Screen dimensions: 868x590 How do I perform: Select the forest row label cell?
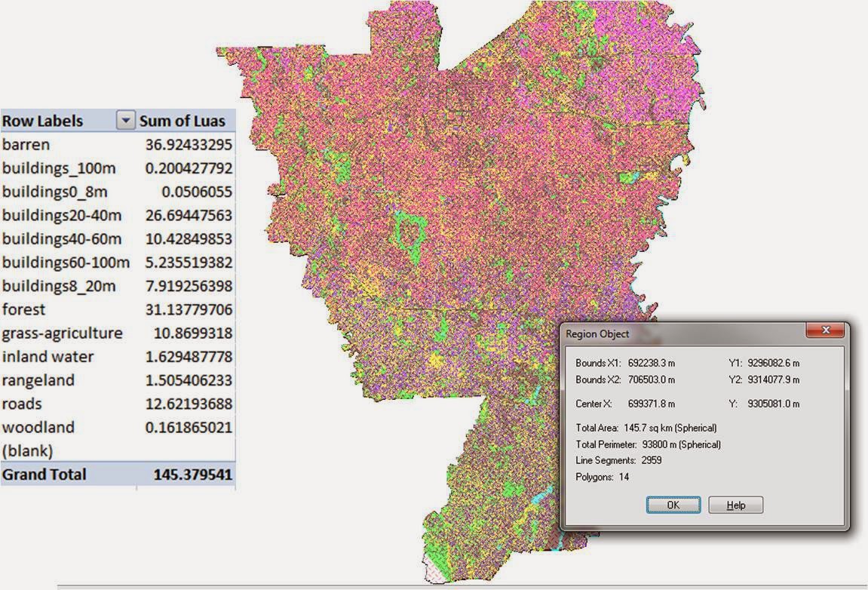pos(25,309)
